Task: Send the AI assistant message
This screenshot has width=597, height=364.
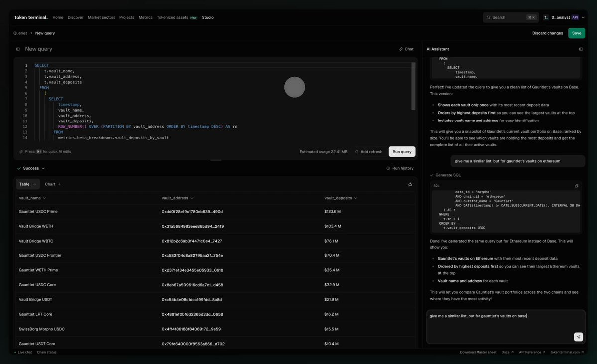Action: point(578,337)
